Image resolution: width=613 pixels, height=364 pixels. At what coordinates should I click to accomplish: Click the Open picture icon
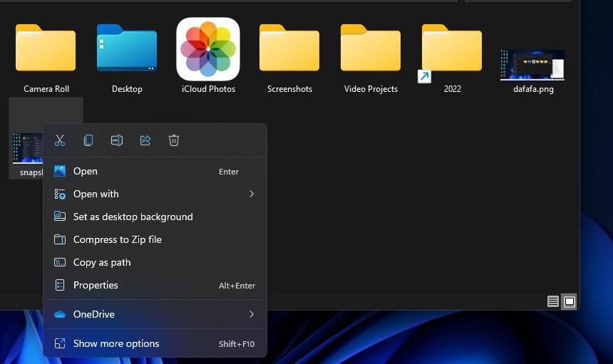click(x=60, y=171)
